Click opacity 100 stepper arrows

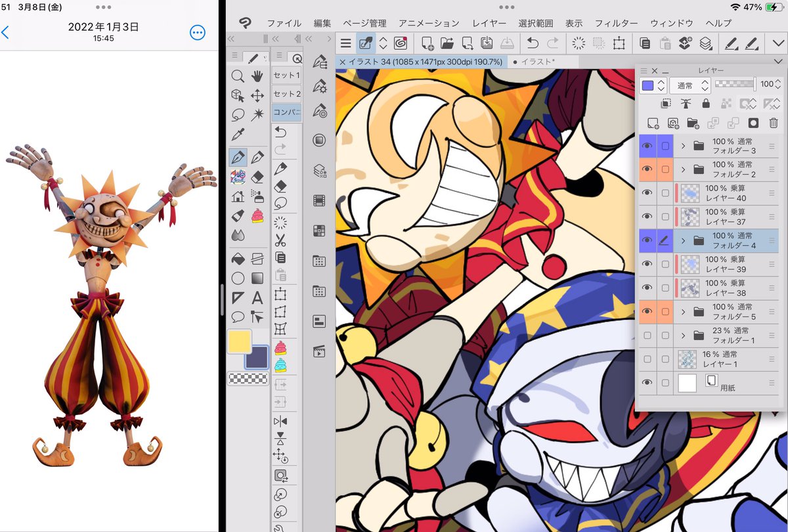[x=779, y=84]
